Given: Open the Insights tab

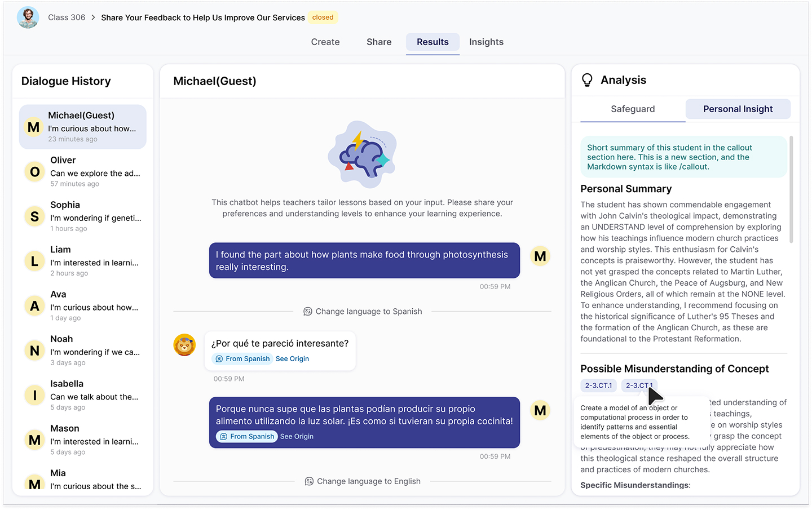Looking at the screenshot, I should pyautogui.click(x=486, y=42).
